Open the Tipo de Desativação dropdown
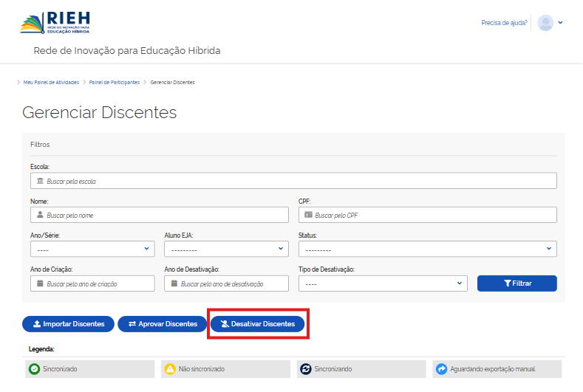Screen dimensions: 583x392 [383, 283]
